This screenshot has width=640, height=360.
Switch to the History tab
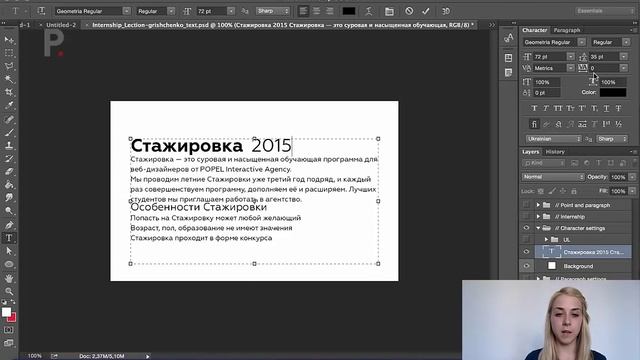(x=555, y=152)
